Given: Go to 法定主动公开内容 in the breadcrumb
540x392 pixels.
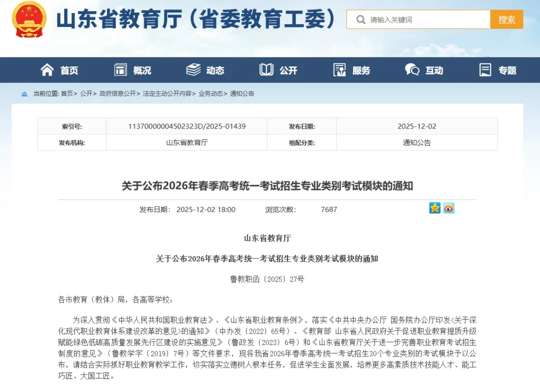Looking at the screenshot, I should [x=167, y=93].
